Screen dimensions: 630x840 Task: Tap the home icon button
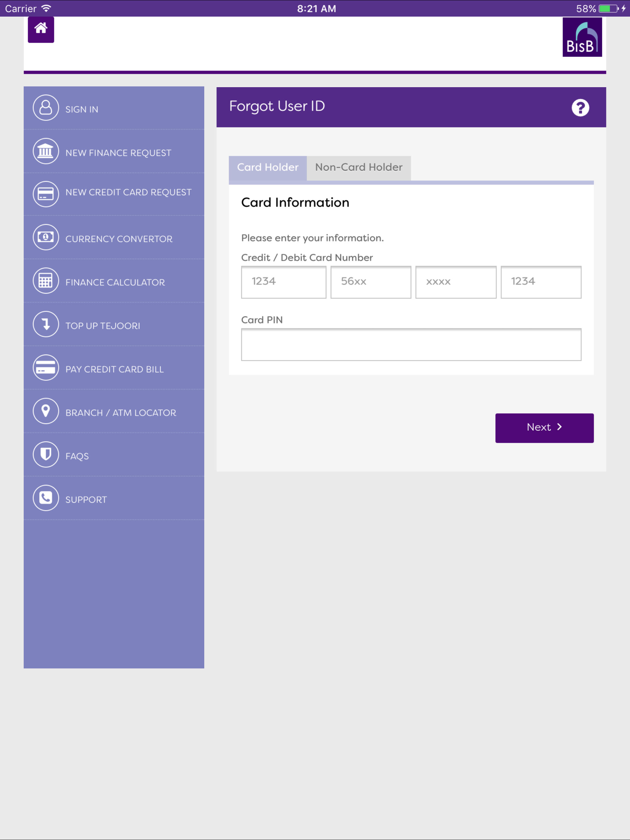[x=41, y=29]
